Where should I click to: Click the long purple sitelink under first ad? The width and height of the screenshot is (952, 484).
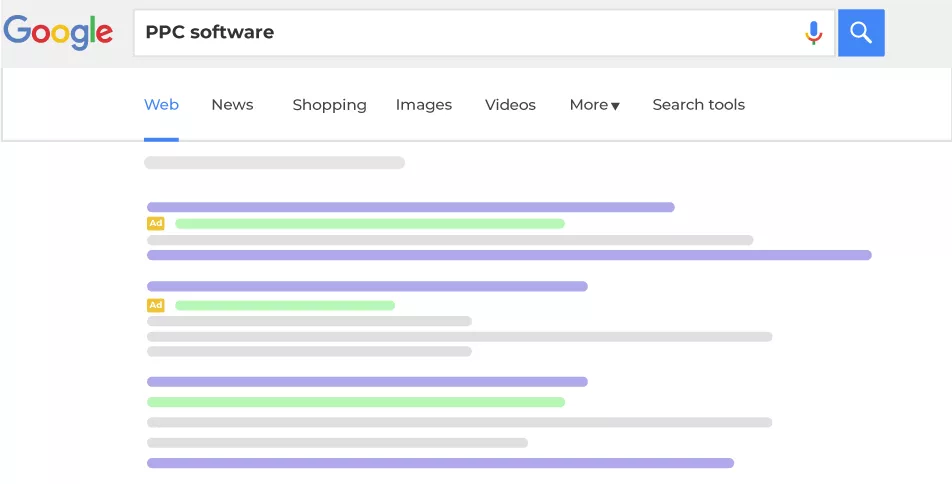(x=509, y=255)
